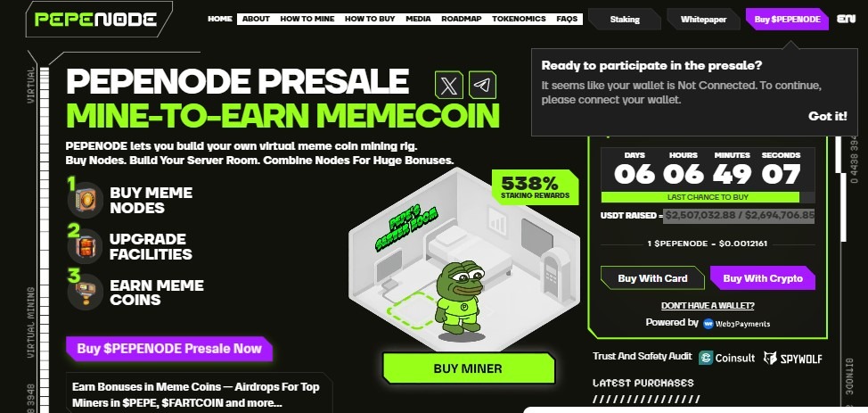Open the HOW TO MINE menu item
Viewport: 868px width, 413px height.
(x=307, y=19)
